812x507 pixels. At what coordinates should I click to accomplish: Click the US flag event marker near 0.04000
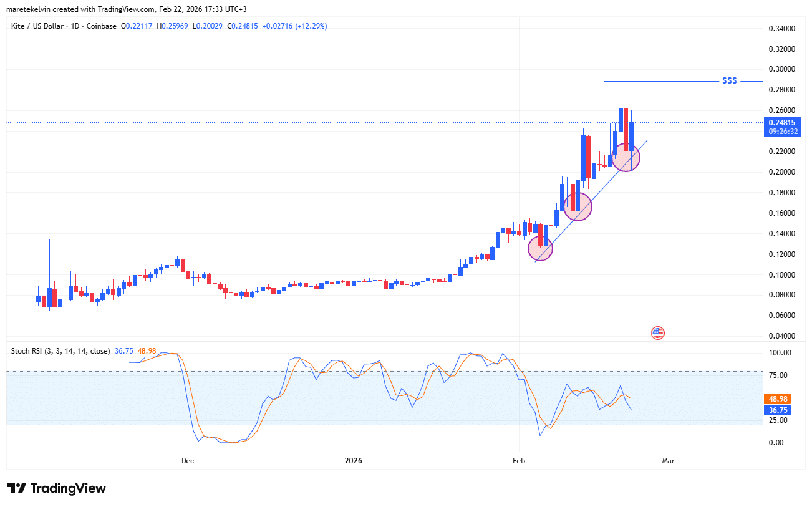657,333
